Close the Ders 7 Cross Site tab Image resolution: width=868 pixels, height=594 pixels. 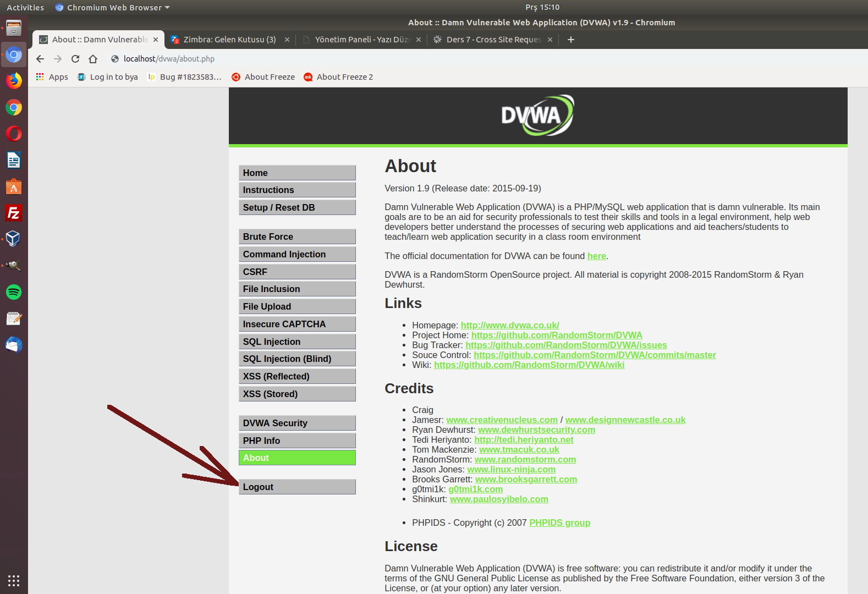[x=550, y=40]
